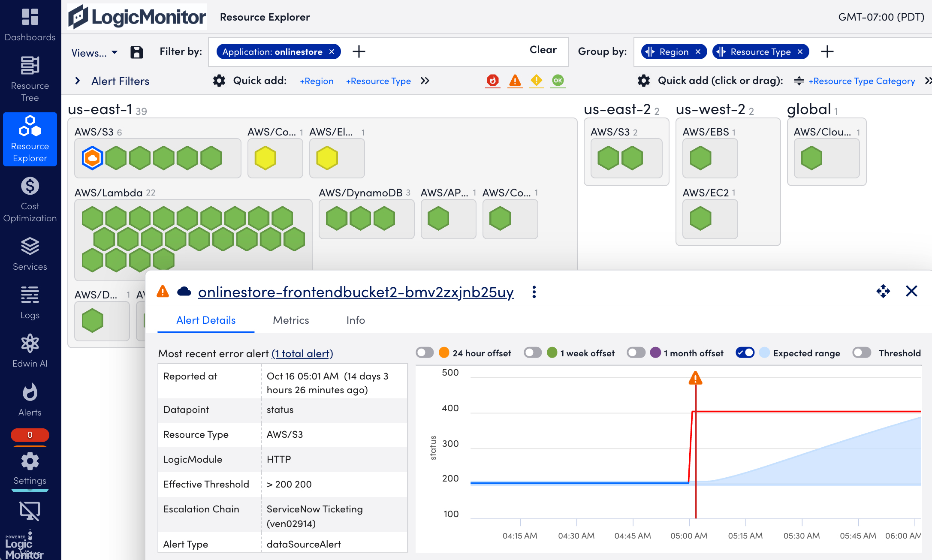This screenshot has width=932, height=560.
Task: Open quick add group-by settings gear
Action: coord(644,81)
